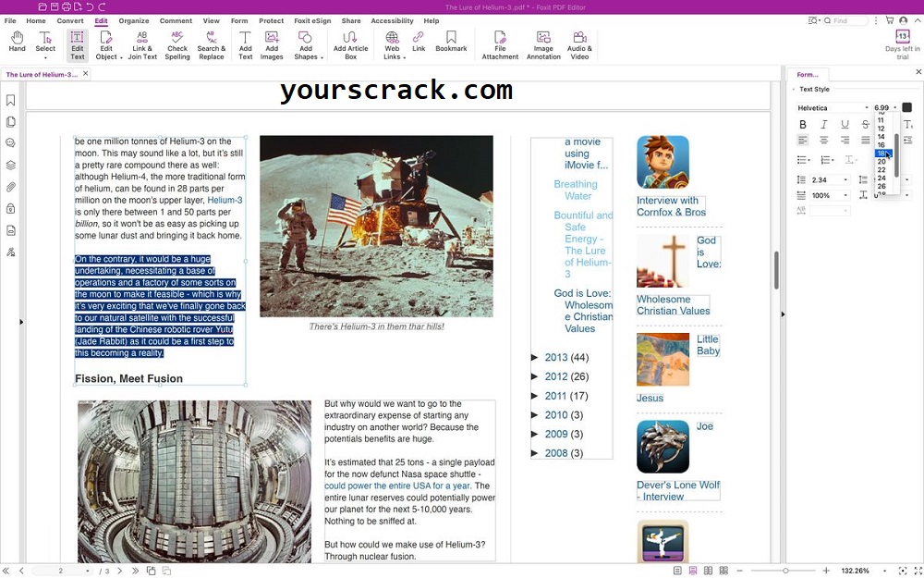This screenshot has height=578, width=924.
Task: Switch to fullscreen view in status bar
Action: [918, 571]
